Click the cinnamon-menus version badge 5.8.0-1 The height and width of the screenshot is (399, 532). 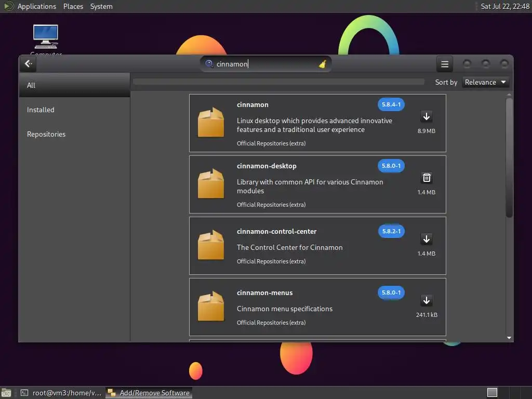tap(391, 292)
